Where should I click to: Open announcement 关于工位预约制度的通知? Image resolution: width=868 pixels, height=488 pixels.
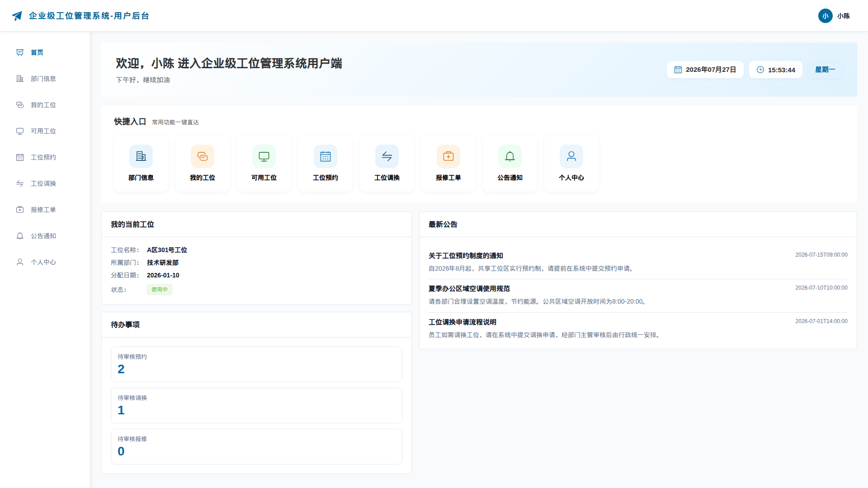pos(466,256)
